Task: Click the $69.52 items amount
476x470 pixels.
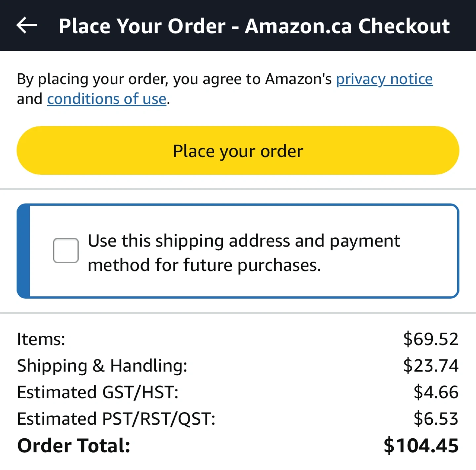Action: [430, 339]
